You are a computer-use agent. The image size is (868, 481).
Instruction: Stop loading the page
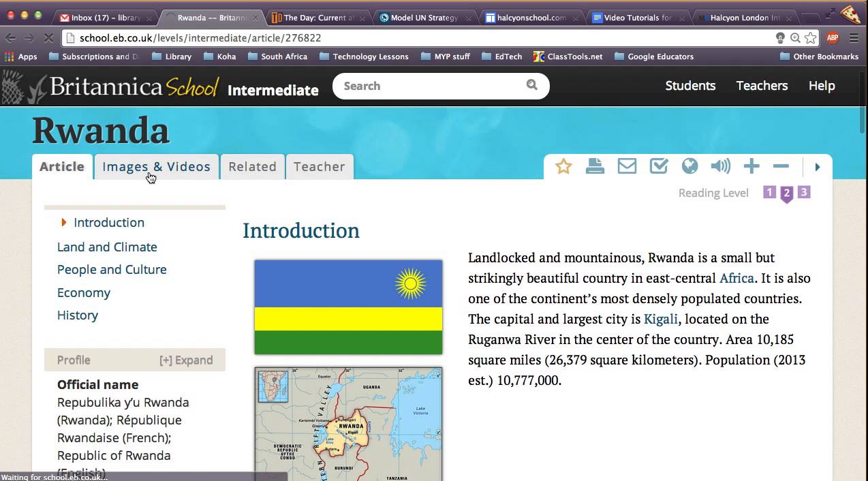point(48,38)
